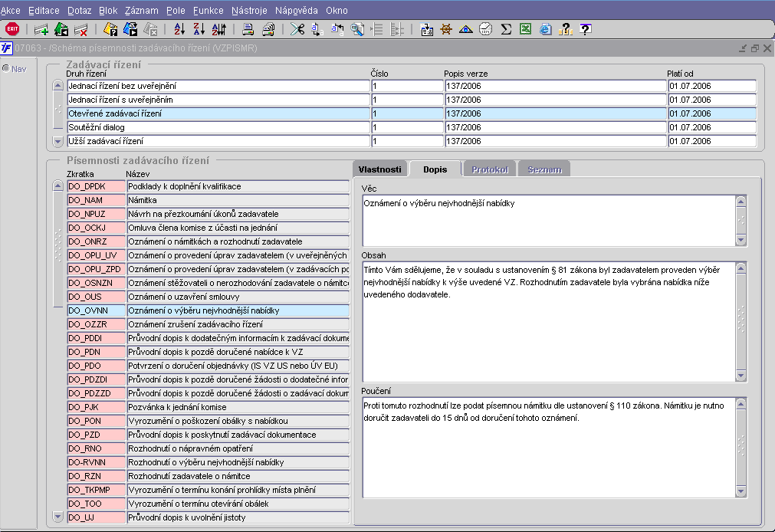Switch to the Protokol tab
The width and height of the screenshot is (775, 532).
pos(490,169)
